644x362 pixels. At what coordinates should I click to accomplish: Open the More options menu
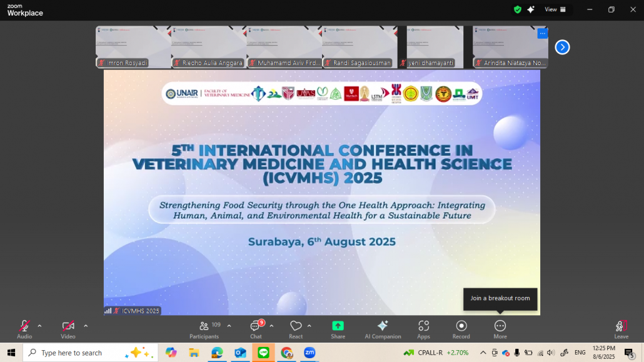(x=500, y=329)
